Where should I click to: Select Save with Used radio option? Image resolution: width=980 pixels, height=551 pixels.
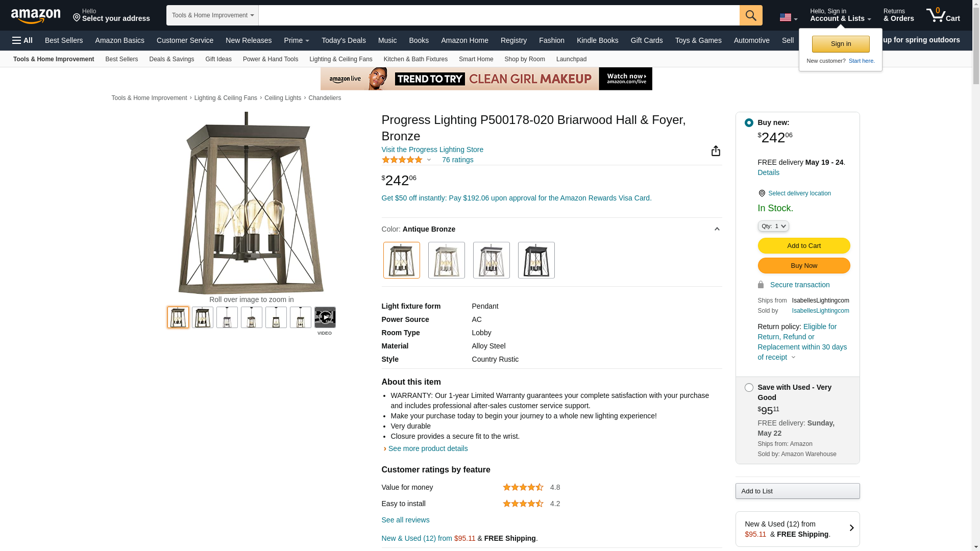(x=749, y=388)
